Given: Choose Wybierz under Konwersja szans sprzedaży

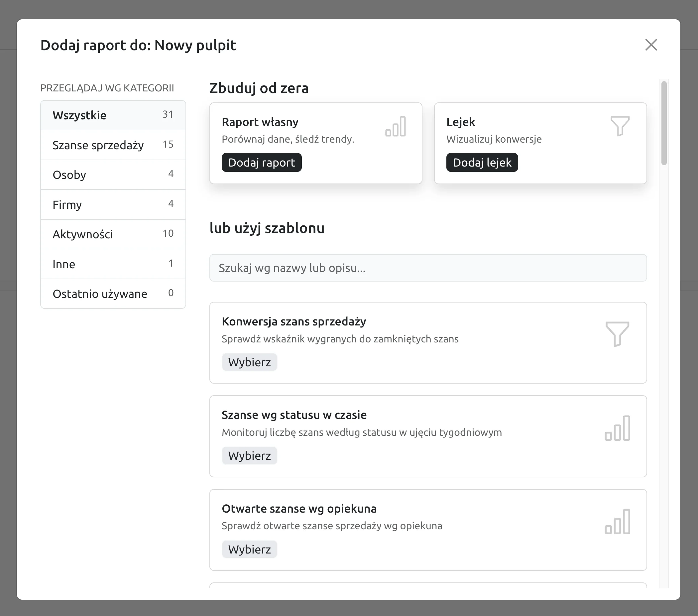Looking at the screenshot, I should 249,362.
